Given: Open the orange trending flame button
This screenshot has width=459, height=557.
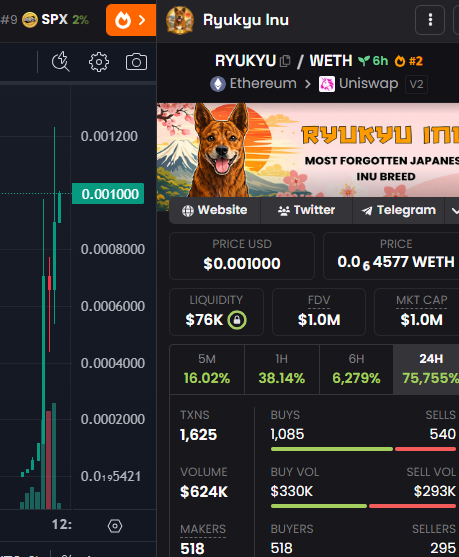Looking at the screenshot, I should click(131, 20).
